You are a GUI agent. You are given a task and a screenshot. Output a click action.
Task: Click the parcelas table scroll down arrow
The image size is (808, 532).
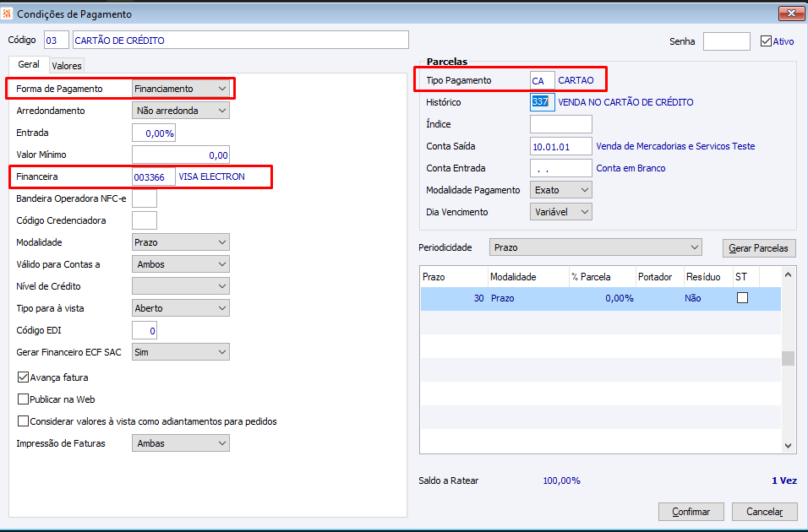click(x=788, y=446)
